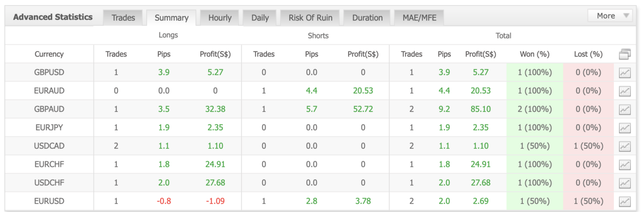
Task: Click the Currency column header
Action: point(49,54)
